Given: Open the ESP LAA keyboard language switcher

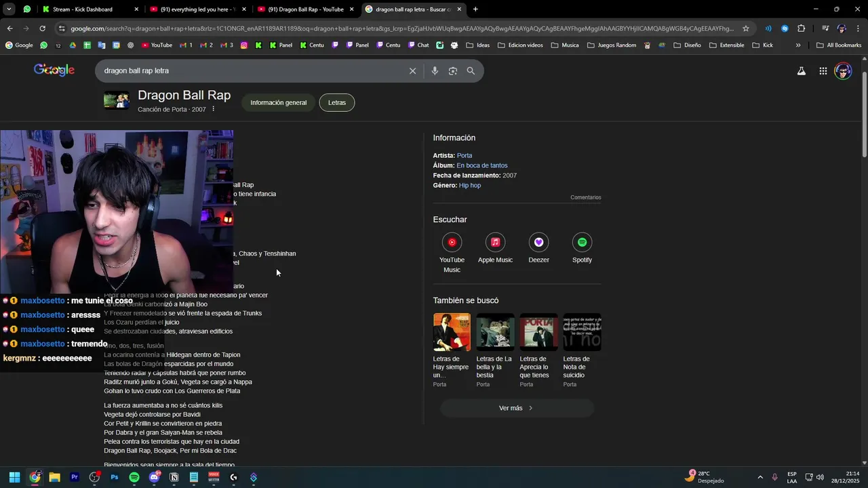Looking at the screenshot, I should click(x=792, y=477).
